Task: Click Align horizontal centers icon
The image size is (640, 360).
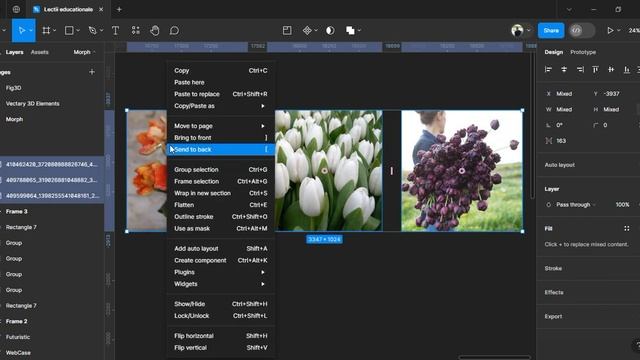Action: (x=564, y=70)
